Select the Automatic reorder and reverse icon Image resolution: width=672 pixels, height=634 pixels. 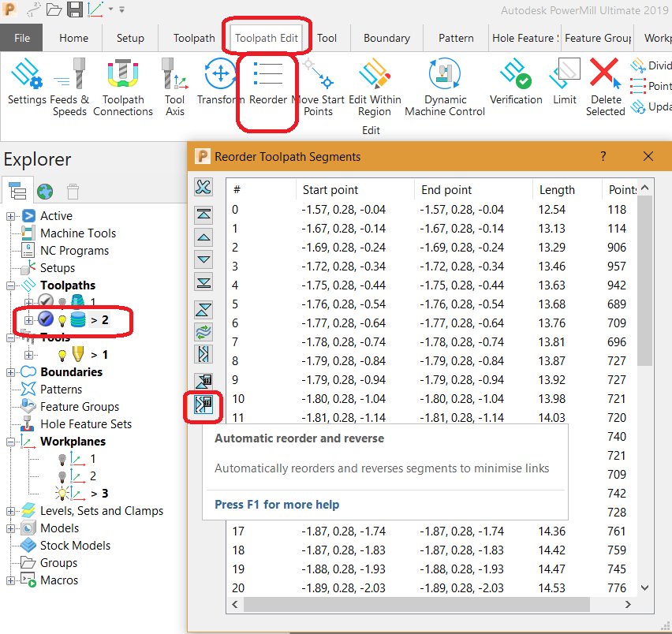(203, 405)
